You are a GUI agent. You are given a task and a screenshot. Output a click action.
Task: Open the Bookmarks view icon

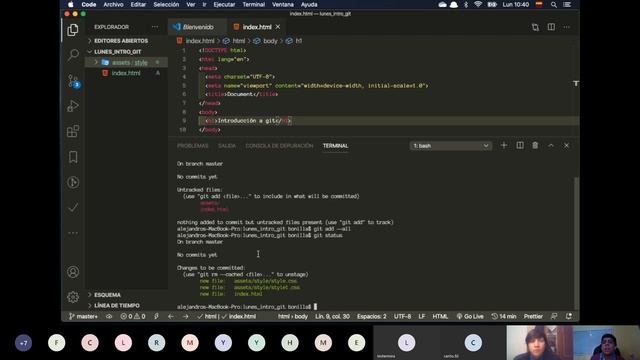pos(73,157)
